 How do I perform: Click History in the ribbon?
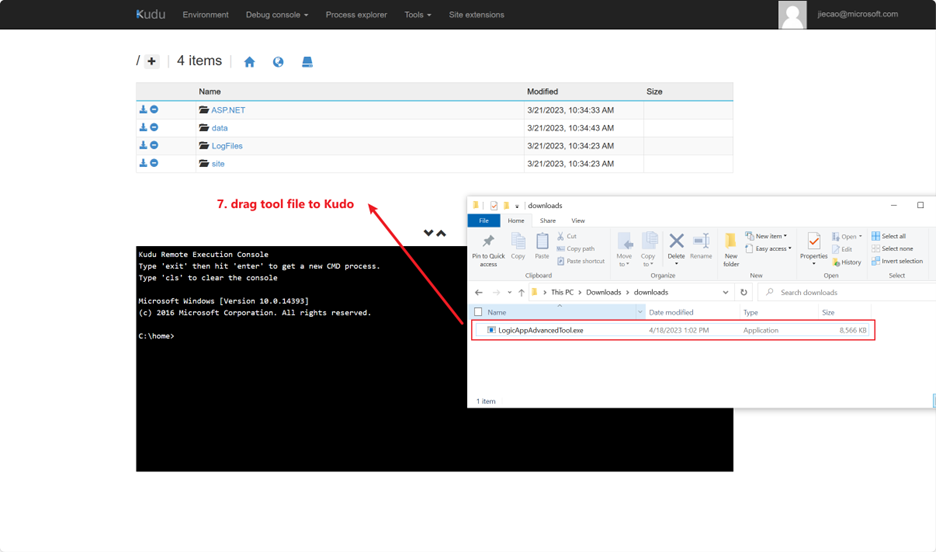846,263
